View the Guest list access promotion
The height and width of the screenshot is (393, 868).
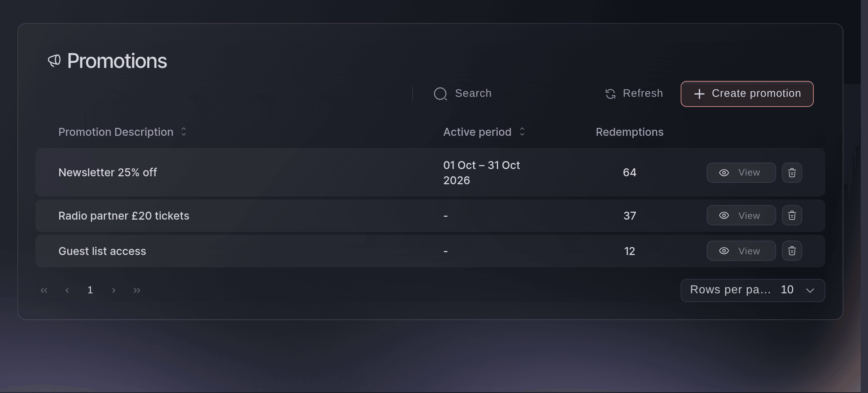(x=741, y=251)
